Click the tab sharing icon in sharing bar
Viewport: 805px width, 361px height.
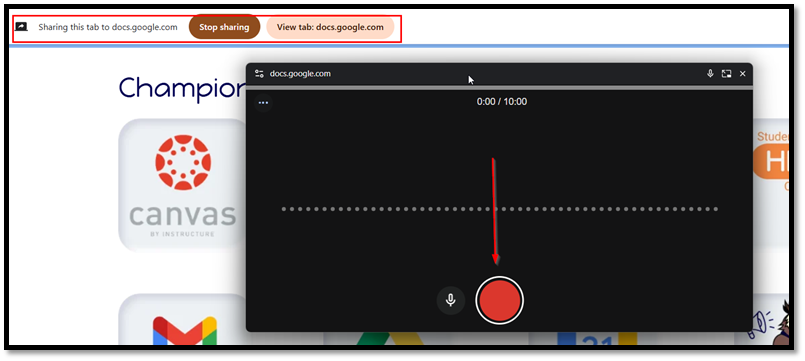tap(21, 27)
